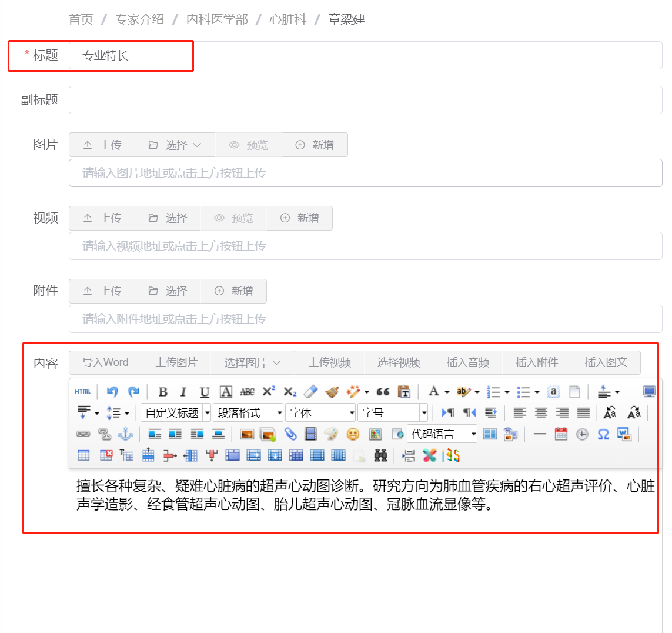Switch the editor to HTML source view

(x=82, y=391)
